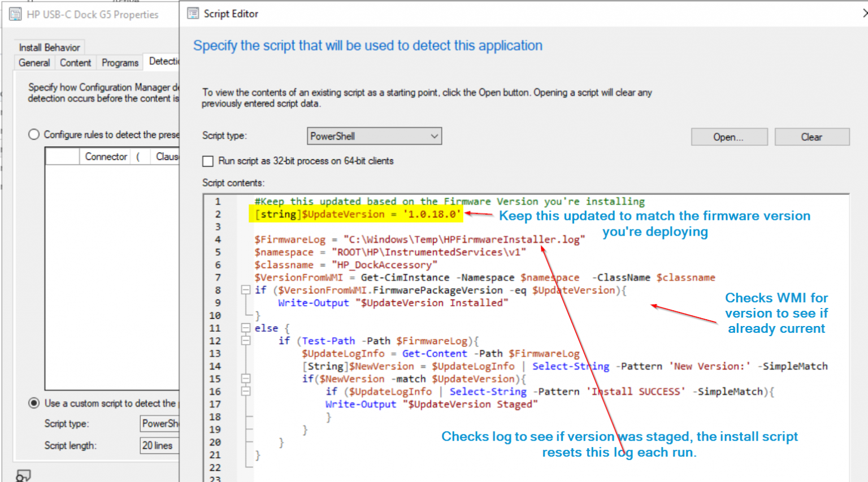
Task: Click the fold marker on the Test-Path line 12
Action: tap(245, 341)
